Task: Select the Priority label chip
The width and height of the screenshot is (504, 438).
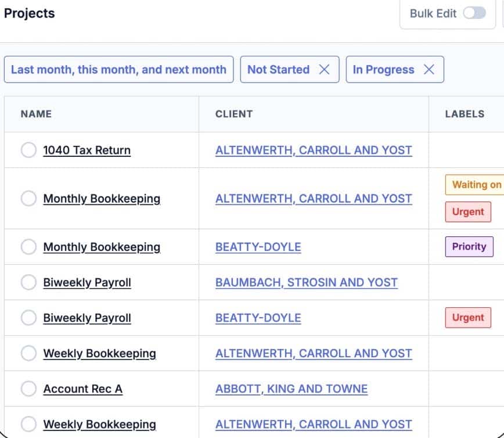Action: (469, 246)
